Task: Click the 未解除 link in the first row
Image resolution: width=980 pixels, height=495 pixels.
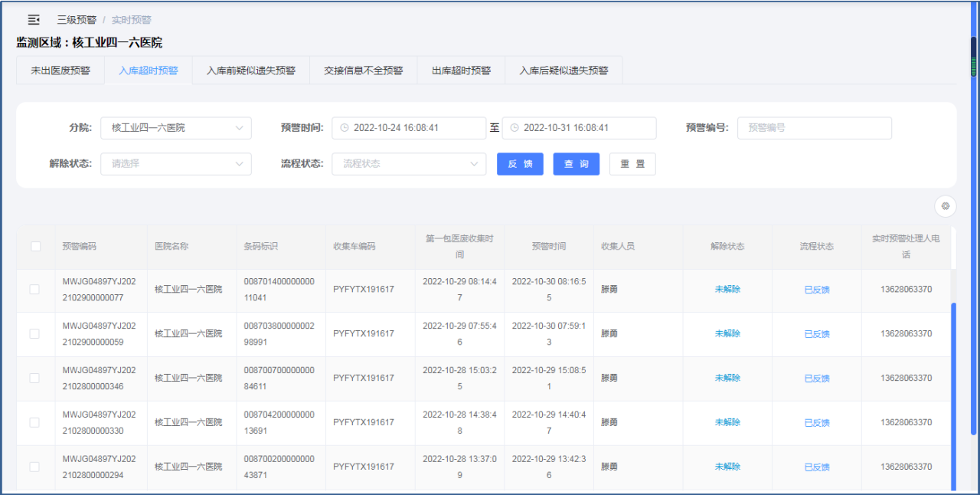Action: click(727, 290)
